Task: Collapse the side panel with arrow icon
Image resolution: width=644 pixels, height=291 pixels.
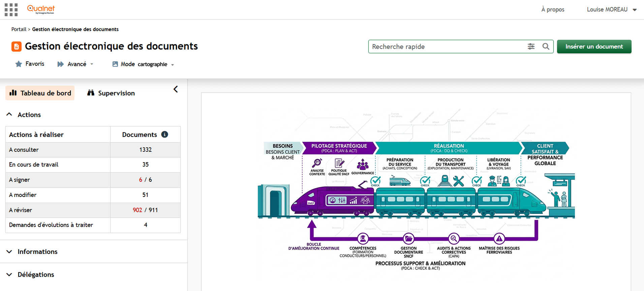Action: click(176, 89)
